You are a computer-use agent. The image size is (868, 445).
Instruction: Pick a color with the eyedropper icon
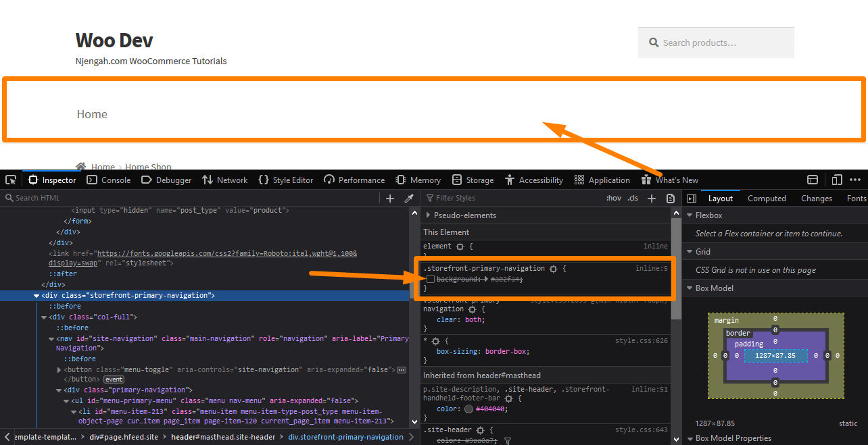409,199
